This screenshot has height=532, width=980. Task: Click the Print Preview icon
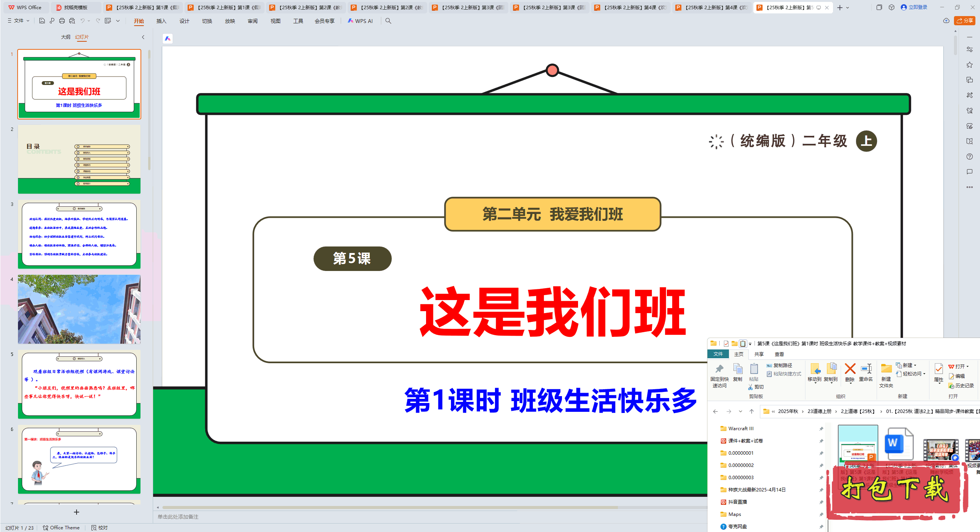tap(72, 21)
